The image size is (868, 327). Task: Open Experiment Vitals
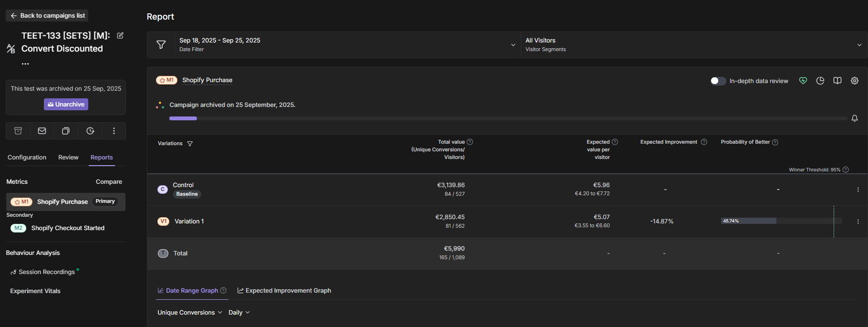point(35,291)
